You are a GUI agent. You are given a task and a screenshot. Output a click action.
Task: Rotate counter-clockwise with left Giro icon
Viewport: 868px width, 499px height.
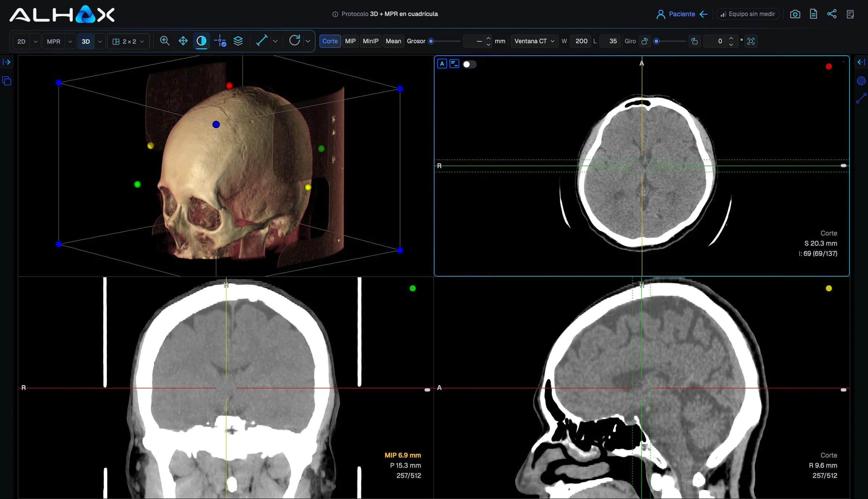click(x=644, y=41)
